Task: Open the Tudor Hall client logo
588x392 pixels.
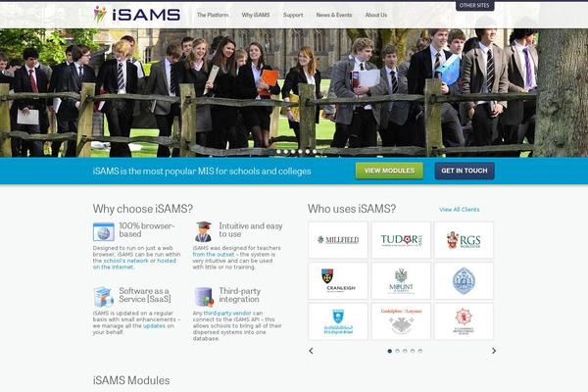Action: 401,240
